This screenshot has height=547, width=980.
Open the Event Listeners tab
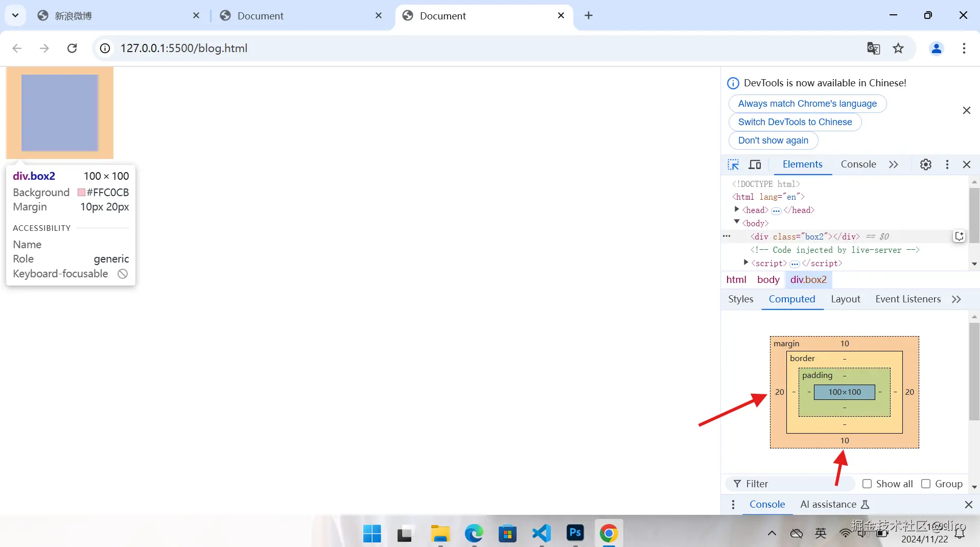pyautogui.click(x=907, y=299)
